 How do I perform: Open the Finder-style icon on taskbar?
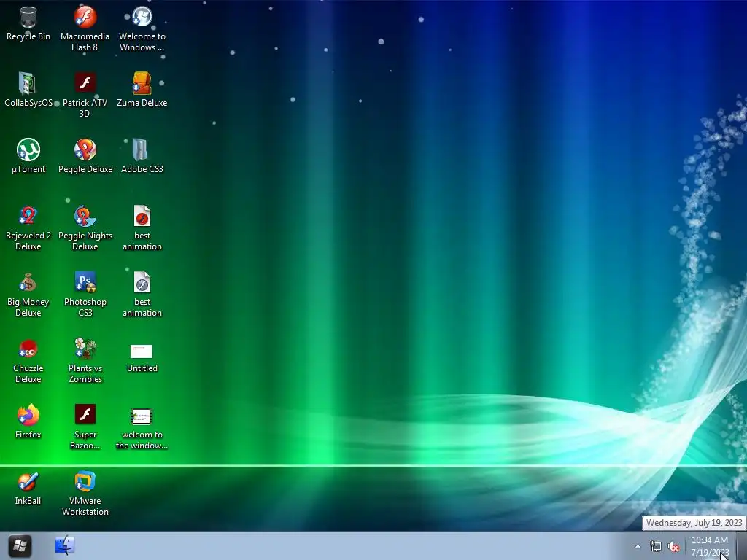point(65,545)
